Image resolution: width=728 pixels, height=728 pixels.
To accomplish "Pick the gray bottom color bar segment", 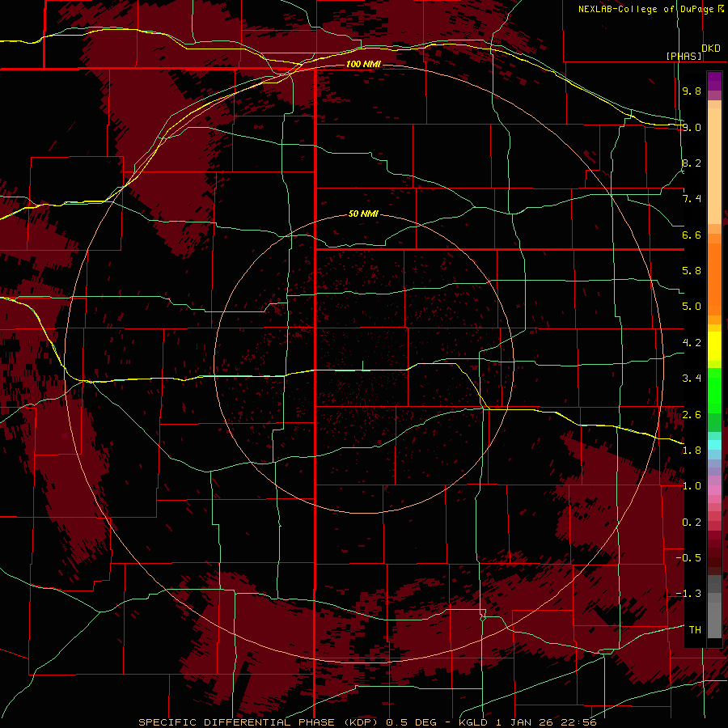I will 714,620.
